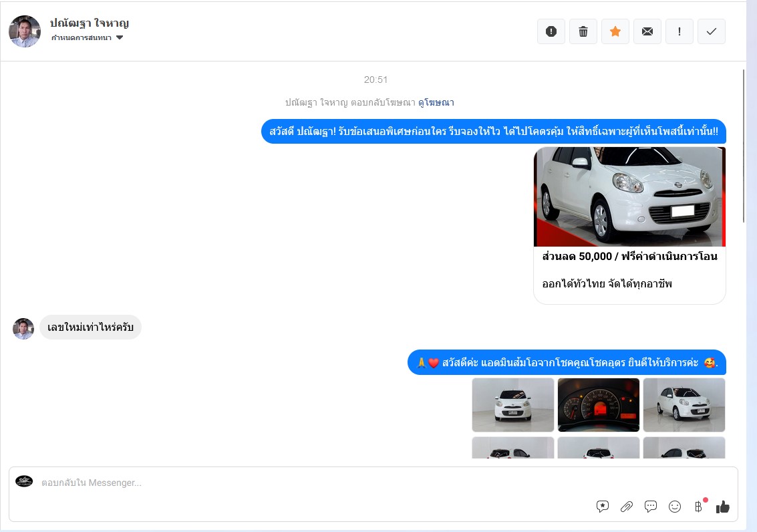Open saved replies speech bubble icon
The width and height of the screenshot is (757, 532).
[651, 507]
